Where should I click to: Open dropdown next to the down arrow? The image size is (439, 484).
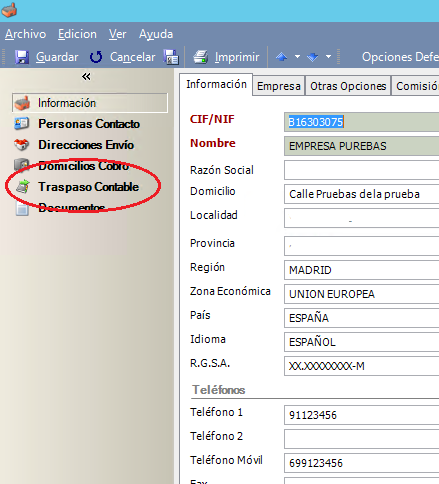click(328, 57)
